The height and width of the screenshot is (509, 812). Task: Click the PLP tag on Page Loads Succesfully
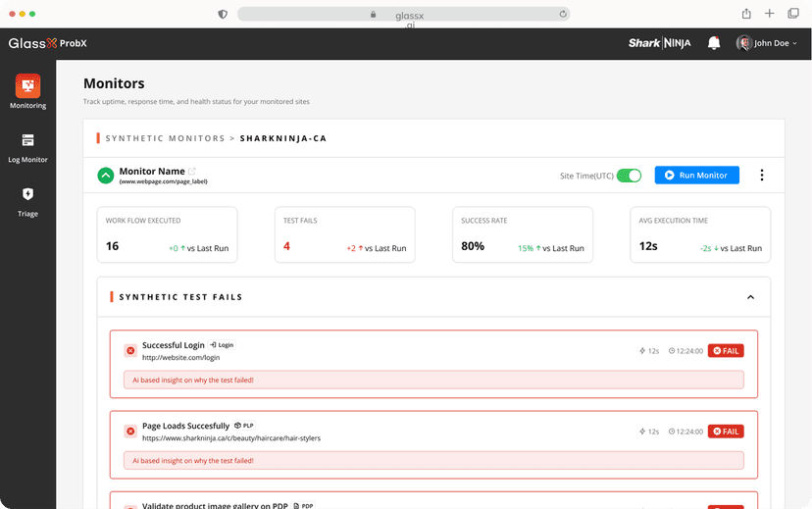[x=244, y=426]
